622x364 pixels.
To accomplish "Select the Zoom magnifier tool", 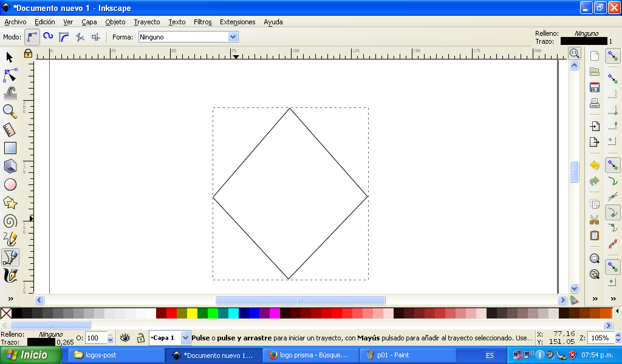I will click(10, 112).
